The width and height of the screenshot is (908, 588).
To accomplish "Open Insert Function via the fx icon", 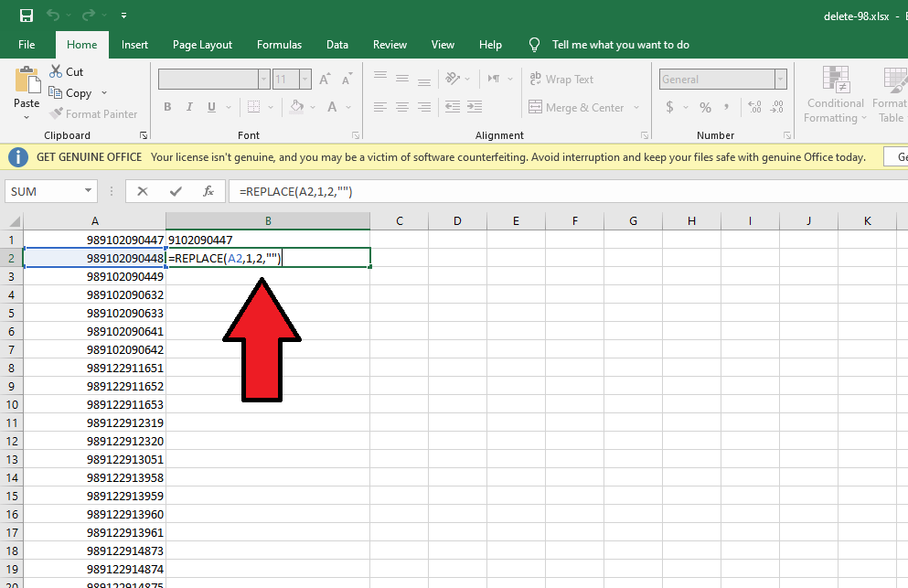I will pyautogui.click(x=208, y=191).
